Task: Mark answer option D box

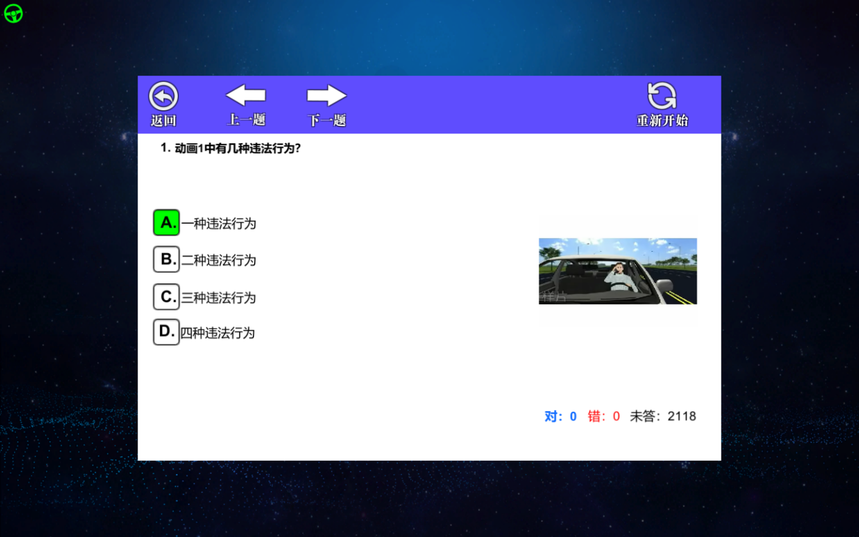Action: pyautogui.click(x=166, y=332)
